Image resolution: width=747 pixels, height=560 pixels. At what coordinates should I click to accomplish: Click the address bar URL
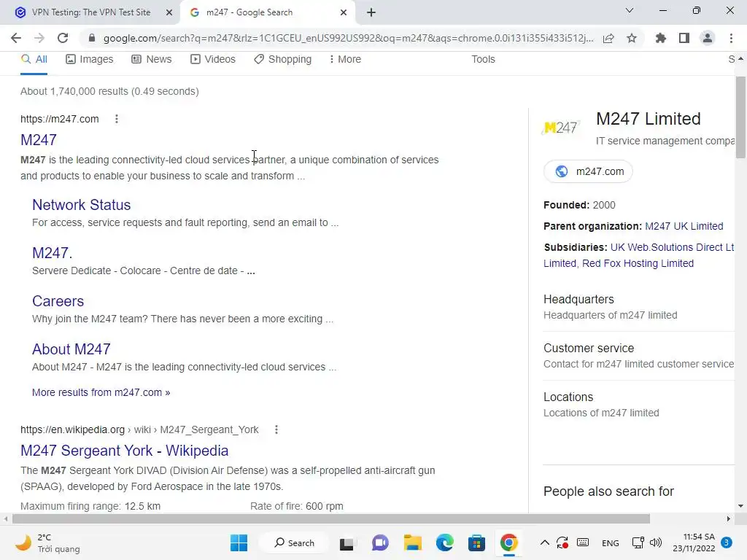coord(348,38)
